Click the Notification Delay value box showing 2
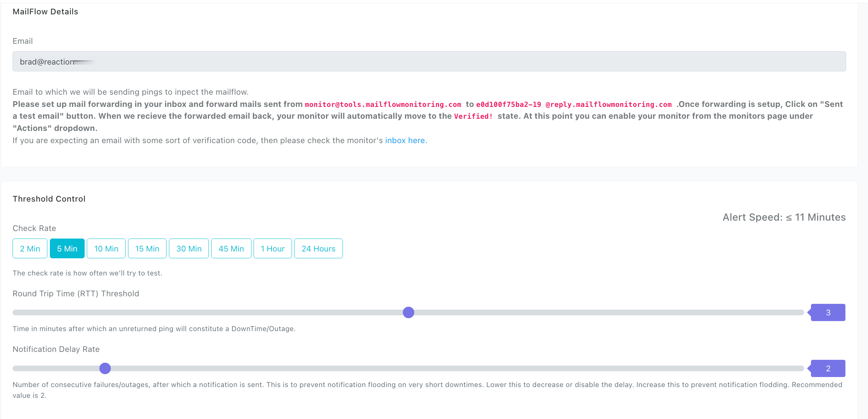 (x=828, y=368)
